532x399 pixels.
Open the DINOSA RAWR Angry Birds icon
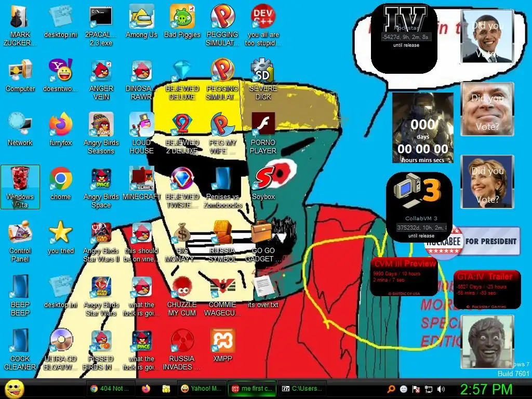[141, 79]
